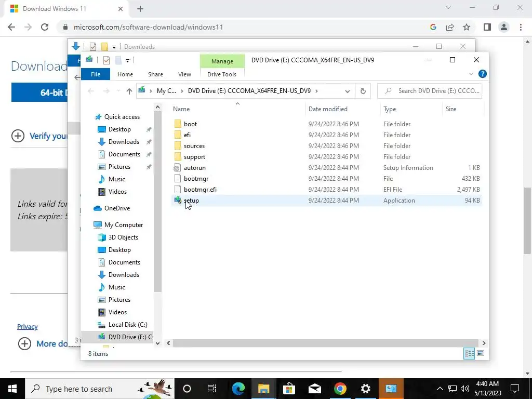
Task: Select the bootmgr.efi file
Action: pyautogui.click(x=200, y=189)
